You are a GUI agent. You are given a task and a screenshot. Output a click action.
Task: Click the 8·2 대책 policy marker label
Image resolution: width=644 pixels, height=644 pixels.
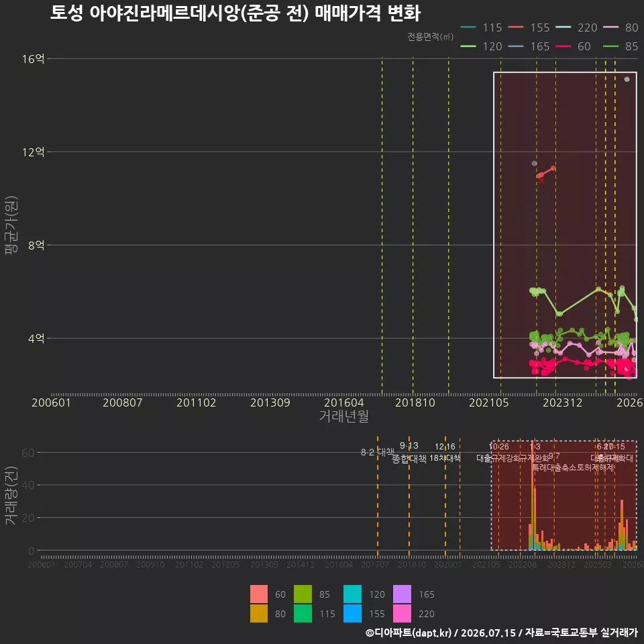pos(377,452)
